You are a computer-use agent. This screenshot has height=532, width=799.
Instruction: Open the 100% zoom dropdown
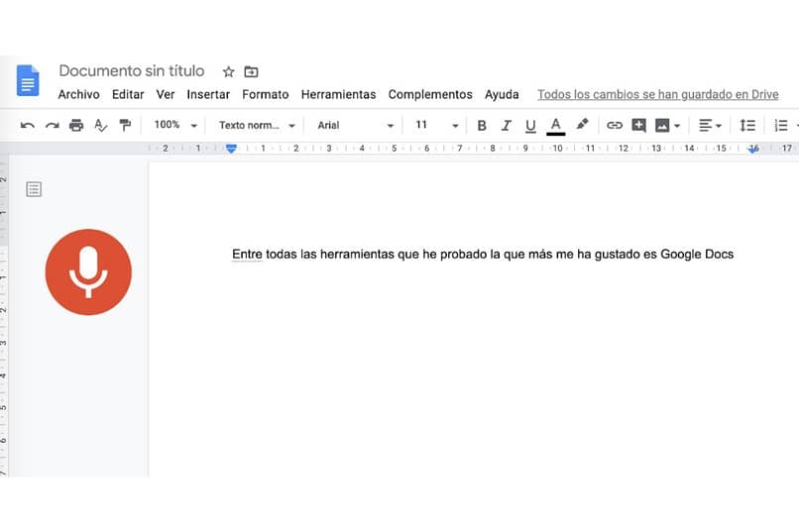[175, 125]
